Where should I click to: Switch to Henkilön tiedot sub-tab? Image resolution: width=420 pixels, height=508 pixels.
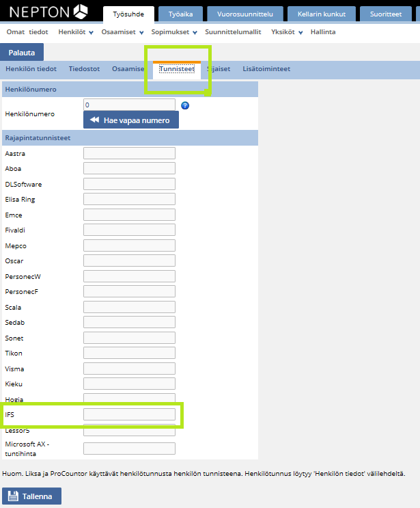coord(31,69)
